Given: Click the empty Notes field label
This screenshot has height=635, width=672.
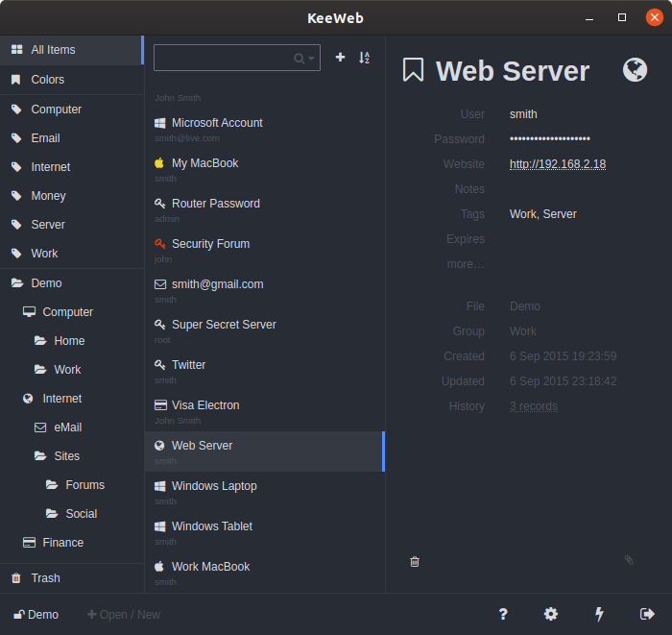Looking at the screenshot, I should [x=469, y=188].
